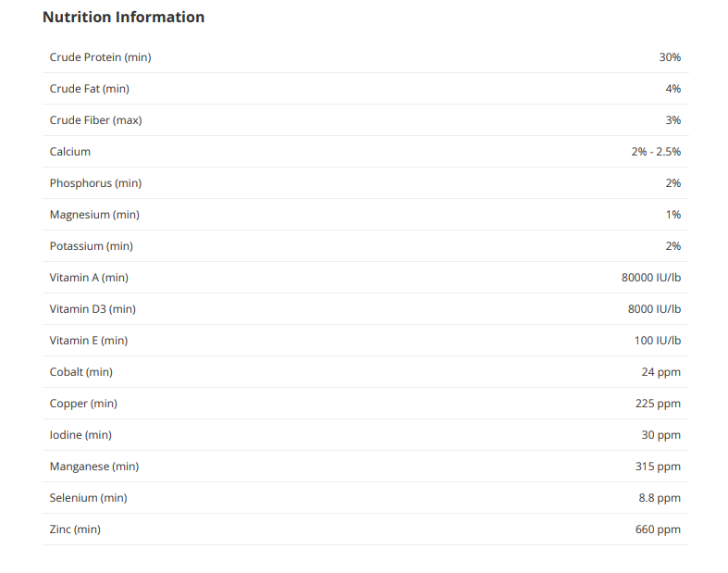Click the 8.8 ppm selenium value
This screenshot has width=728, height=573.
point(660,498)
